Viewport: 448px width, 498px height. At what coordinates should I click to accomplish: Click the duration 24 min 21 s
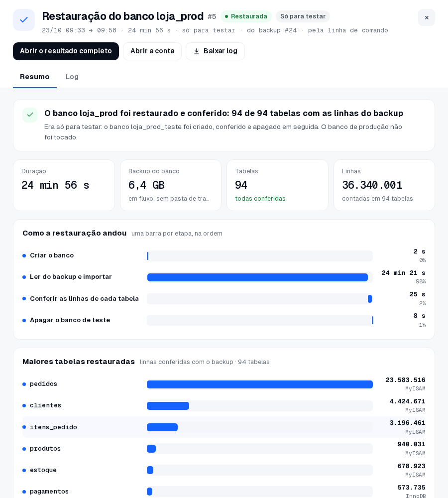point(404,273)
